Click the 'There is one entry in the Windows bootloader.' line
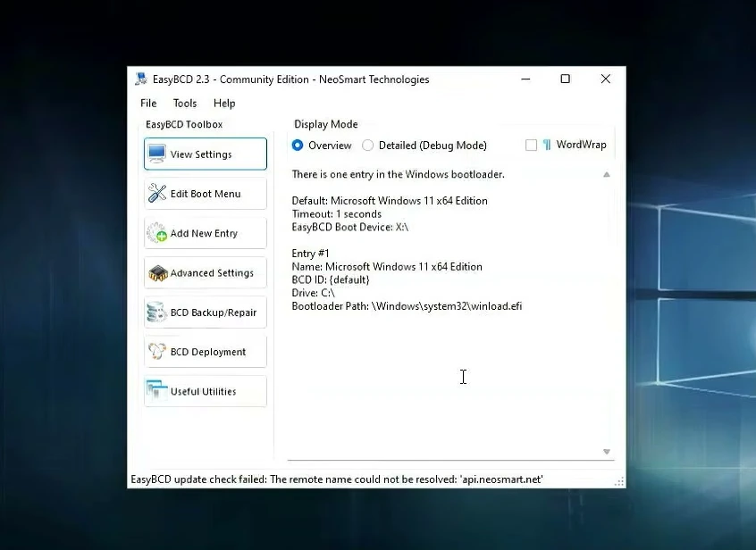 pos(398,174)
